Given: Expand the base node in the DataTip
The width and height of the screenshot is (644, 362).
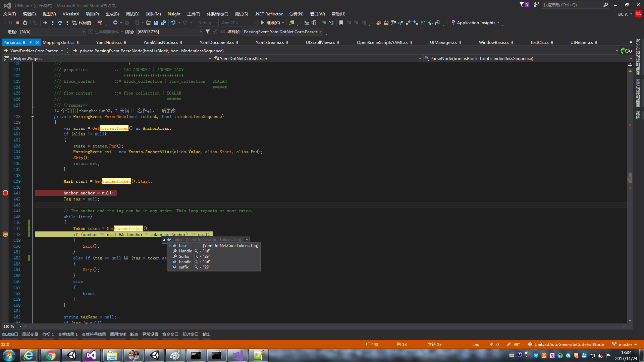Looking at the screenshot, I should tap(170, 246).
